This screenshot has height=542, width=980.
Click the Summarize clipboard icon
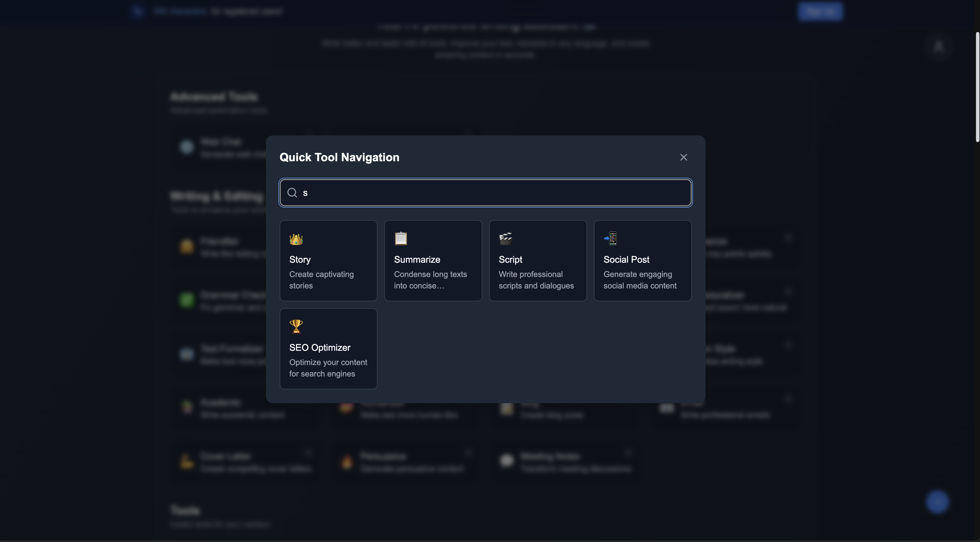pyautogui.click(x=401, y=238)
